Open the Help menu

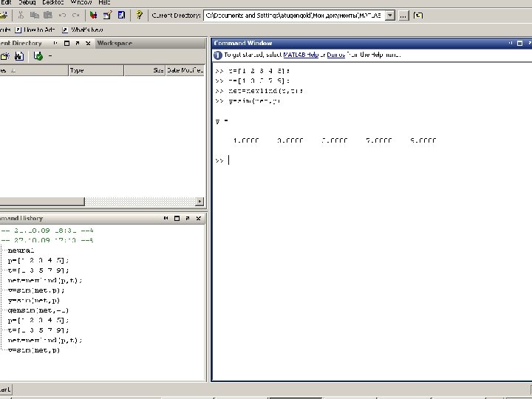click(104, 2)
